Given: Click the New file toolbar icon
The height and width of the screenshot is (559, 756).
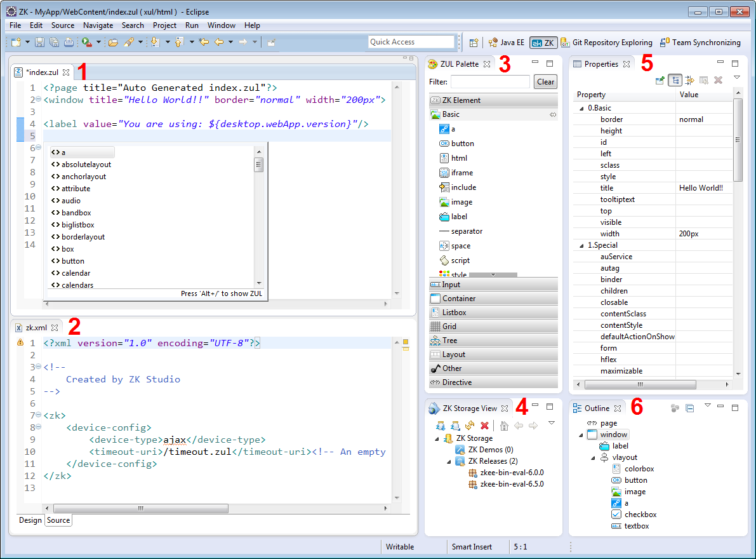Looking at the screenshot, I should [x=16, y=43].
